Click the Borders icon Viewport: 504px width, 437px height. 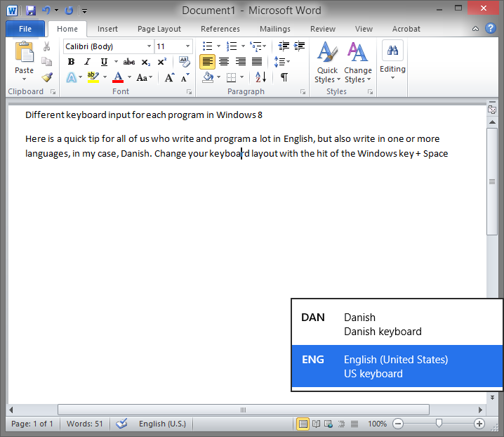[x=232, y=77]
